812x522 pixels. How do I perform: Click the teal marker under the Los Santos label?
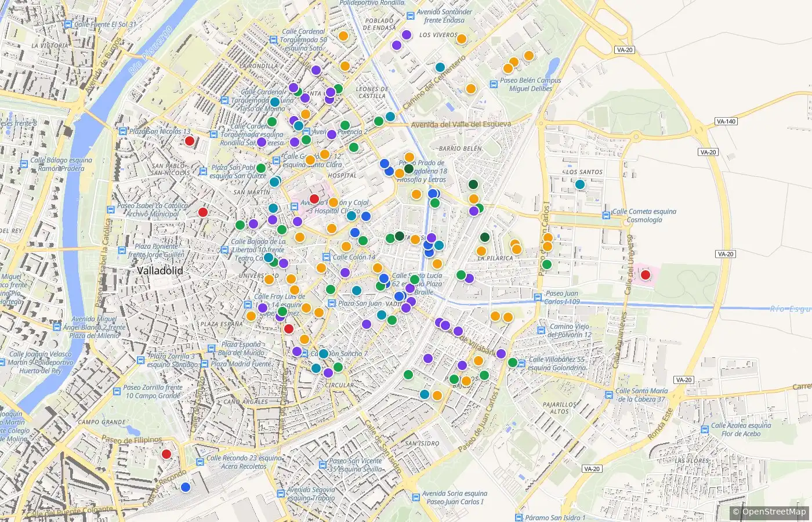click(x=580, y=184)
